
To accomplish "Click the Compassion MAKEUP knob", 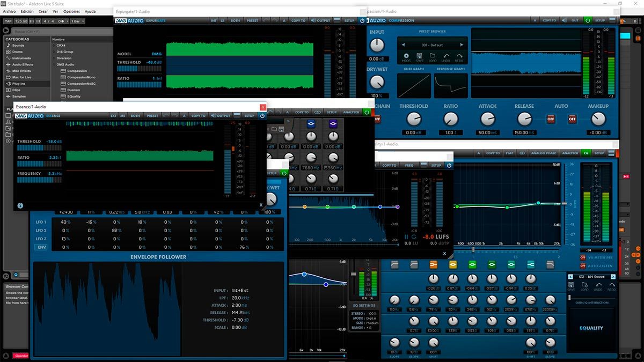I will (598, 119).
